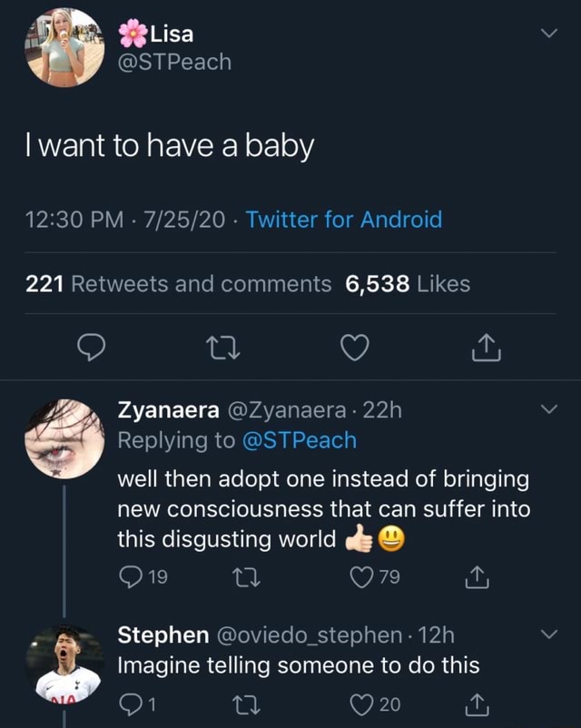The height and width of the screenshot is (728, 581).
Task: Open the dropdown on Lisa's tweet
Action: tap(548, 33)
